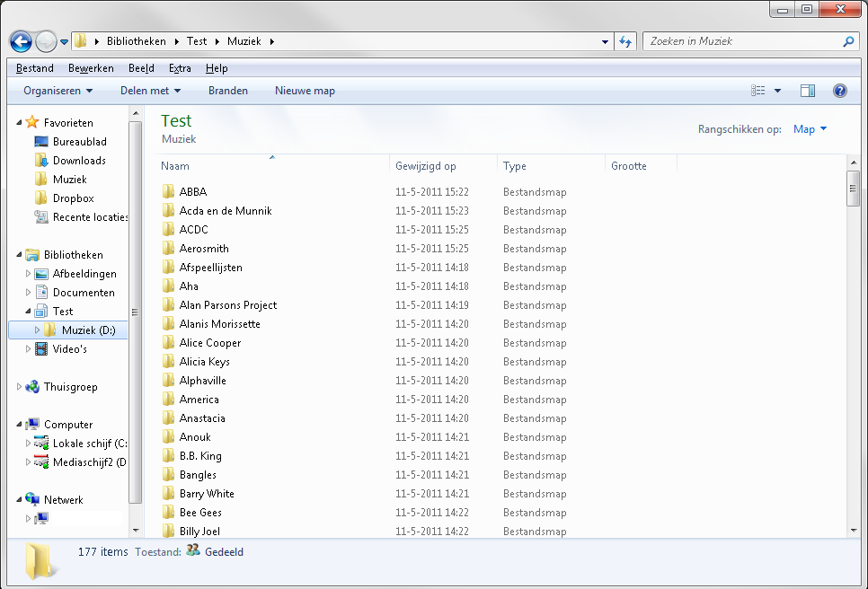
Task: Open Mediaschijf2 (D:) drive
Action: point(90,462)
